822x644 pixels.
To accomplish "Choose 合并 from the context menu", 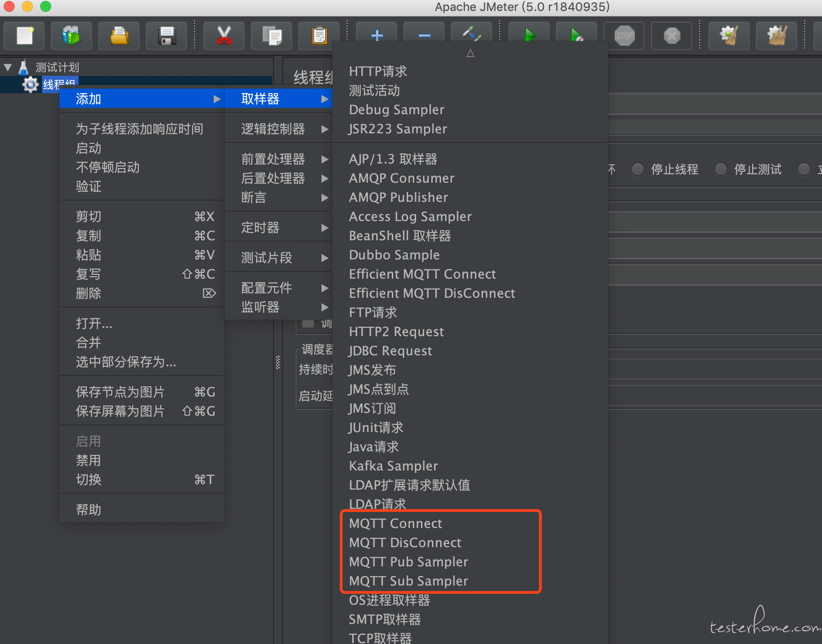I will [x=142, y=343].
